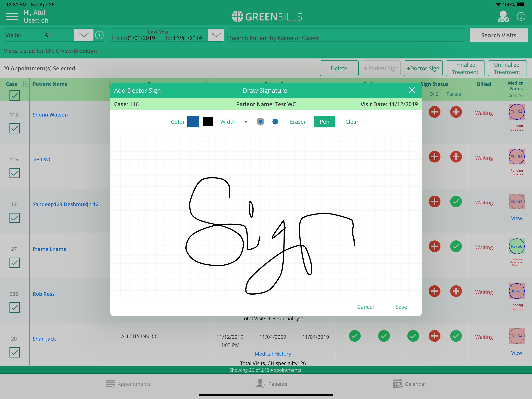Click Patient green check for Sandeep123 Deshmukjh
The image size is (532, 399).
point(456,201)
